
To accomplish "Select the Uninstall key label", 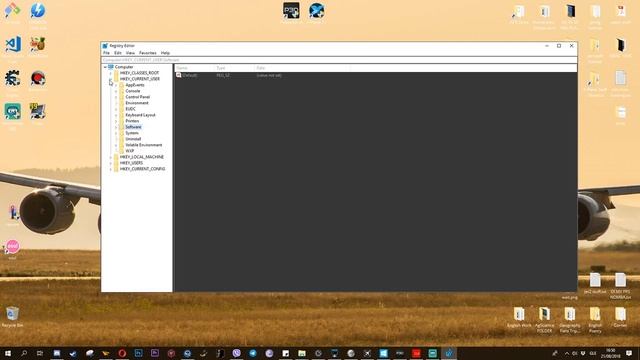I will tap(133, 139).
